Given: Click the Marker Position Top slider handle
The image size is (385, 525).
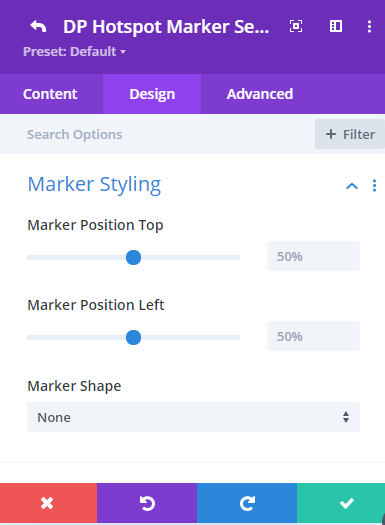Looking at the screenshot, I should click(133, 257).
